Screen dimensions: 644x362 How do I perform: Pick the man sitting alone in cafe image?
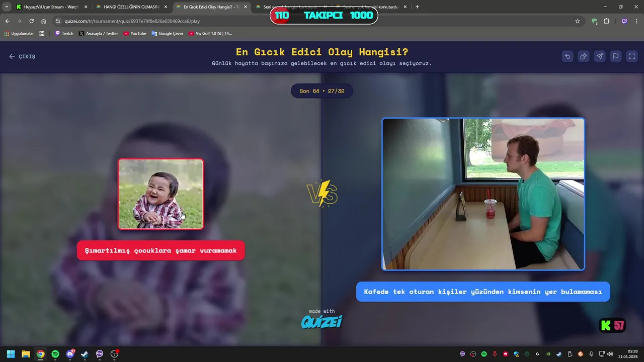pyautogui.click(x=483, y=194)
